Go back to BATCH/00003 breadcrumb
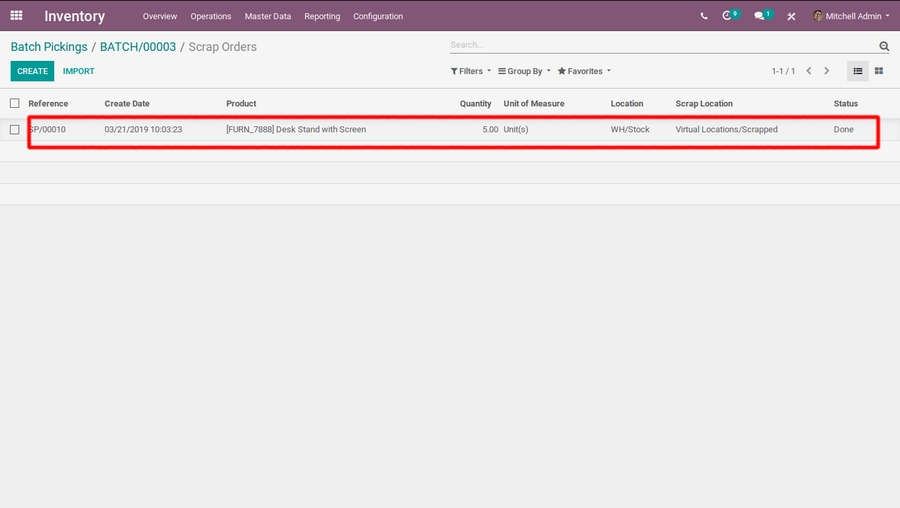Screen dimensions: 900x508 [138, 47]
